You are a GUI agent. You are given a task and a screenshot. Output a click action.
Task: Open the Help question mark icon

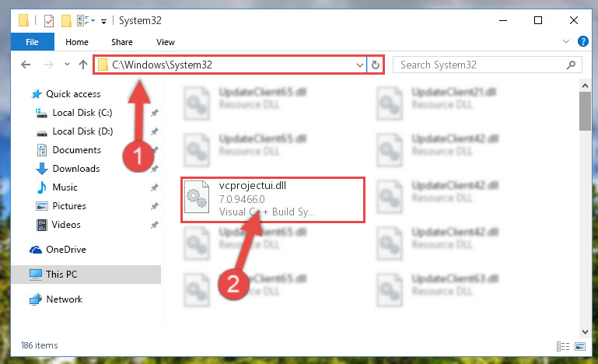tap(582, 41)
